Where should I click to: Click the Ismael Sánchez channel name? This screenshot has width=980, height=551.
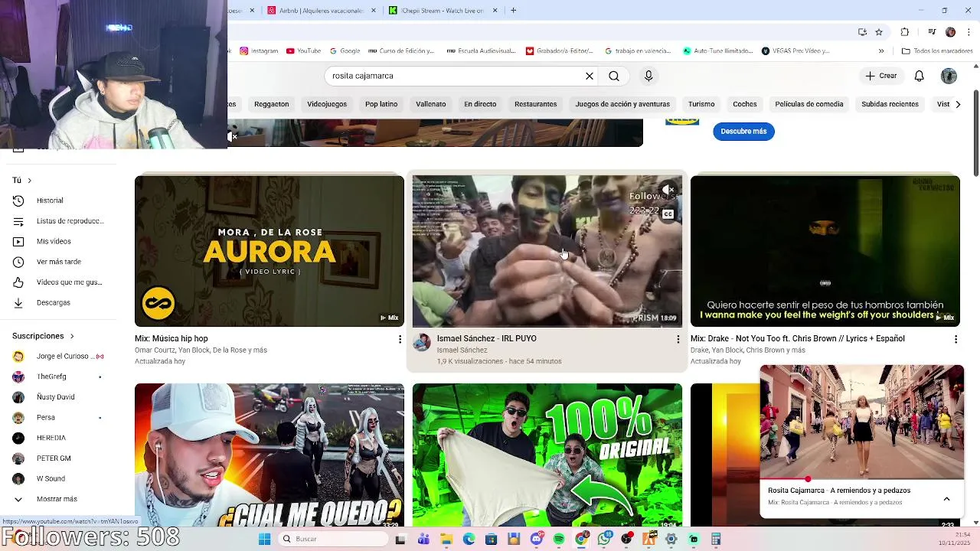click(462, 350)
